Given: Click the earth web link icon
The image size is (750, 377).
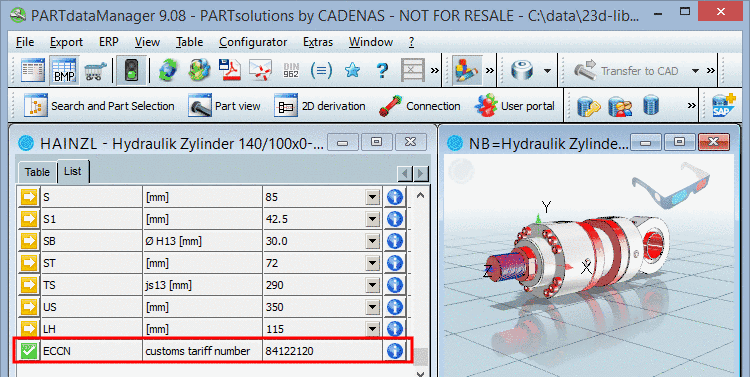Looking at the screenshot, I should 199,71.
